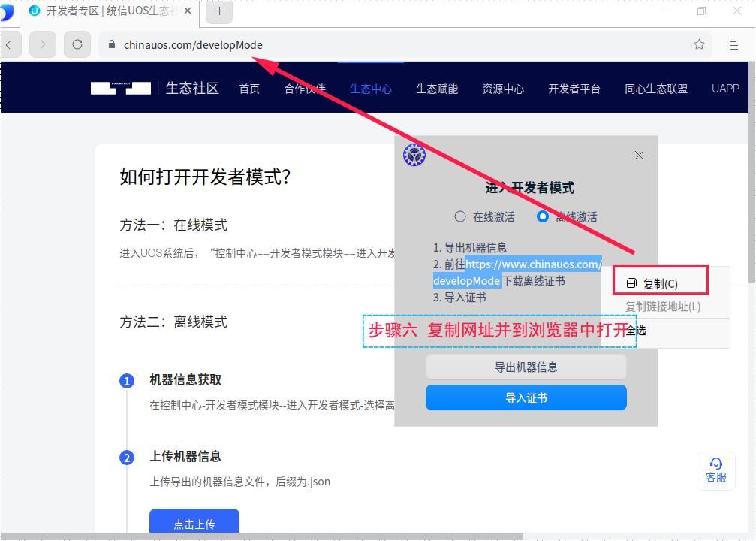Click the 如何打开开发者模式? heading

pos(206,177)
